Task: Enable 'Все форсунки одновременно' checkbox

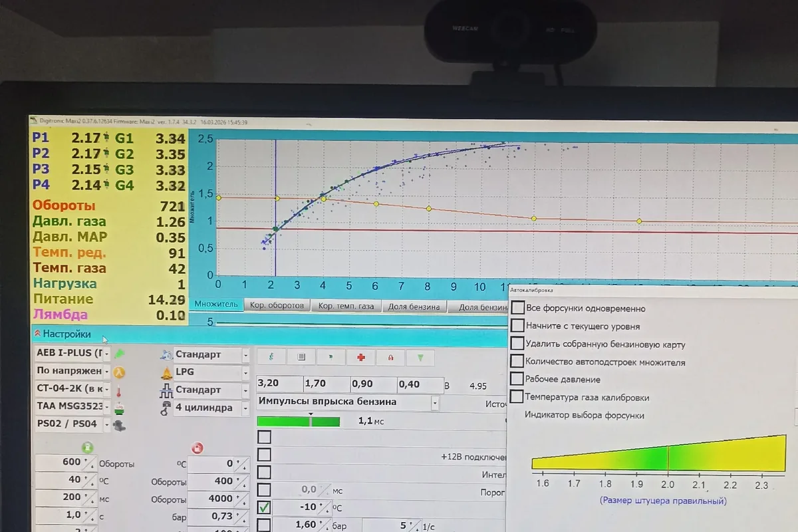Action: click(517, 308)
